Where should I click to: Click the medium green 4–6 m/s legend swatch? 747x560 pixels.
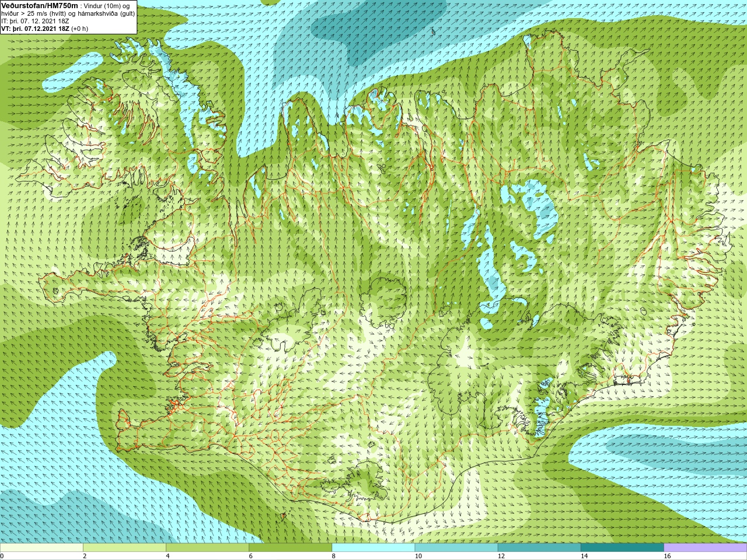pyautogui.click(x=207, y=548)
